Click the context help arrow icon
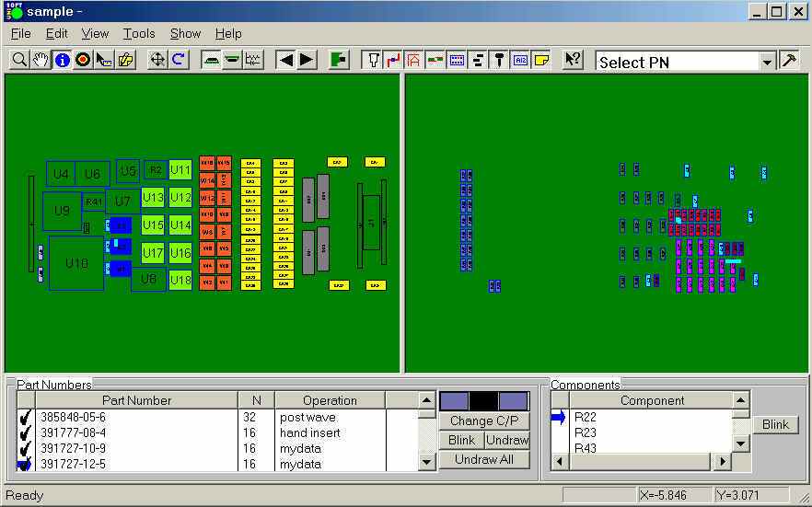812x507 pixels. tap(573, 60)
